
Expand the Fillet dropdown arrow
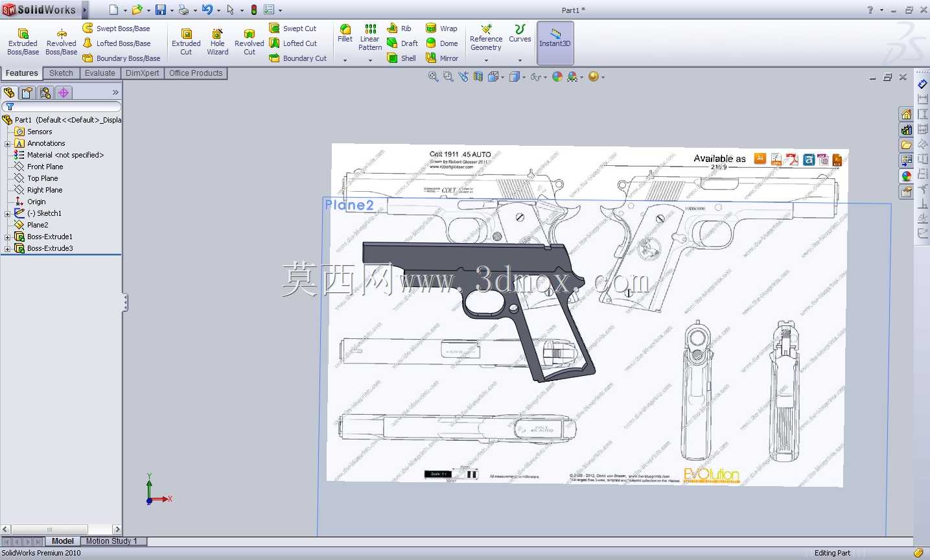345,60
